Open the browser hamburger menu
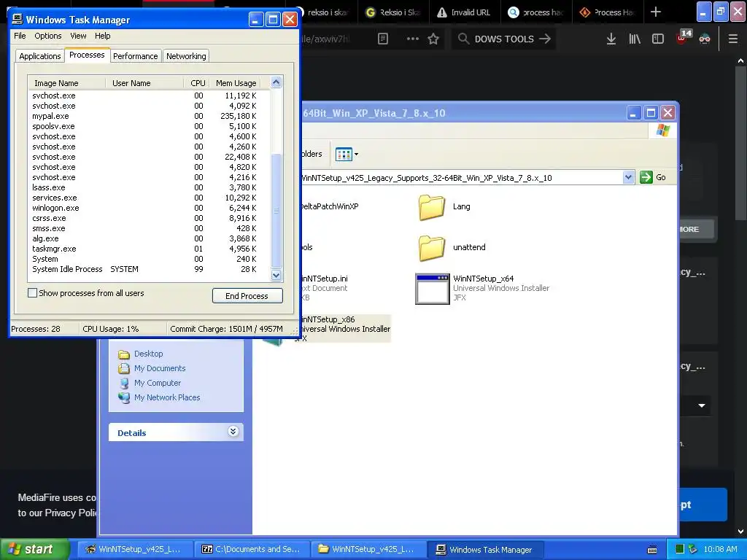This screenshot has height=560, width=747. (732, 39)
